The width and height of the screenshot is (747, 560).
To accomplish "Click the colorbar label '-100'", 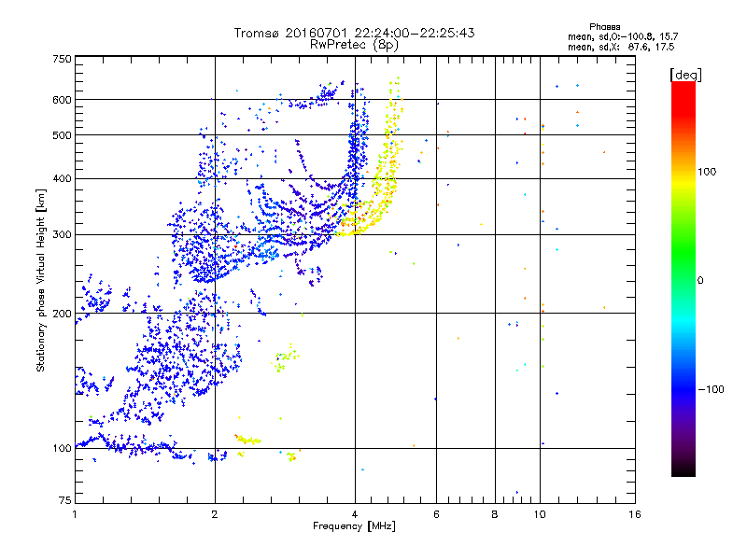I will (x=711, y=389).
